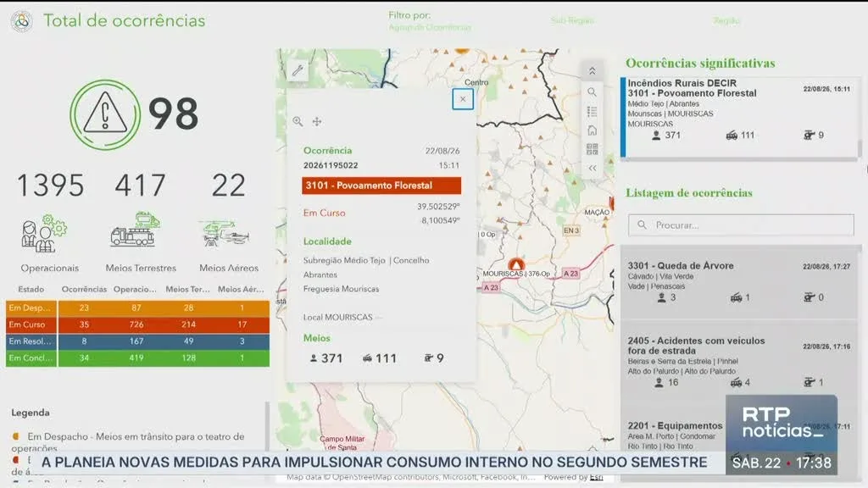This screenshot has height=488, width=868.
Task: Click the A 23 road label east of Mouriscas marker
Action: pos(570,274)
